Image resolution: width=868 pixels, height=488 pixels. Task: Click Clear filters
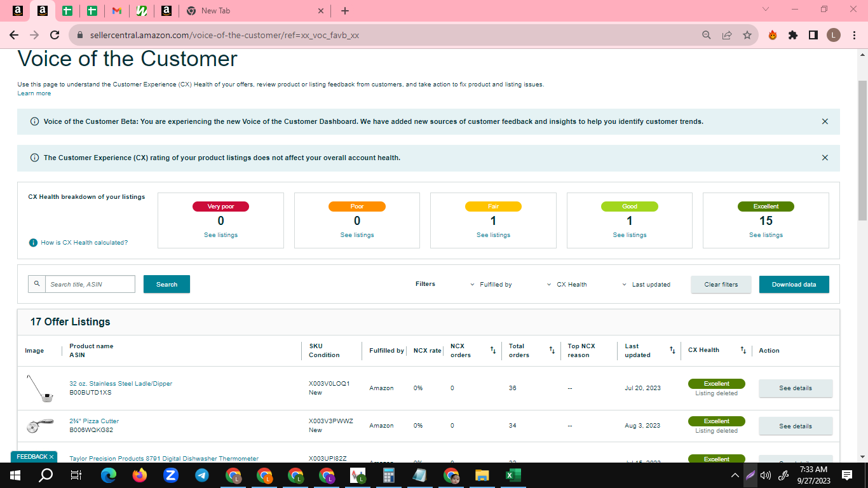click(x=721, y=285)
